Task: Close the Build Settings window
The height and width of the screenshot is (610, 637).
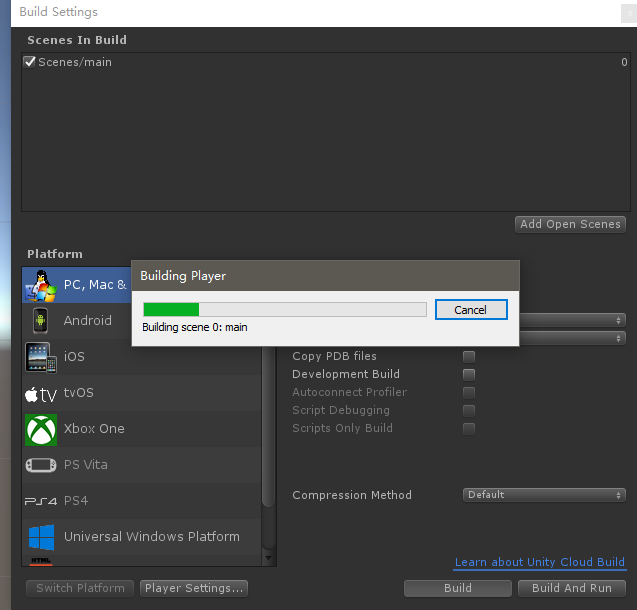Action: 629,13
